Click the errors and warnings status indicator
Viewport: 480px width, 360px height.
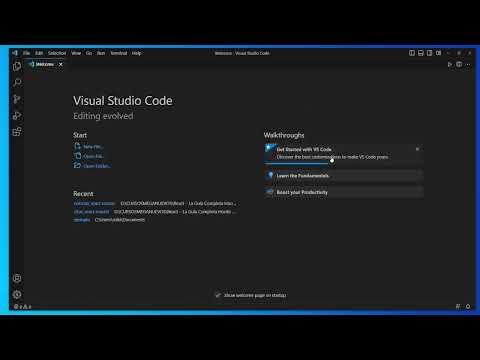pyautogui.click(x=23, y=306)
